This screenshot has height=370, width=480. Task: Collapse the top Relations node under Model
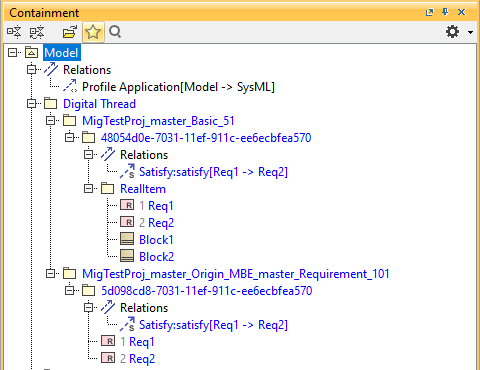tap(32, 70)
